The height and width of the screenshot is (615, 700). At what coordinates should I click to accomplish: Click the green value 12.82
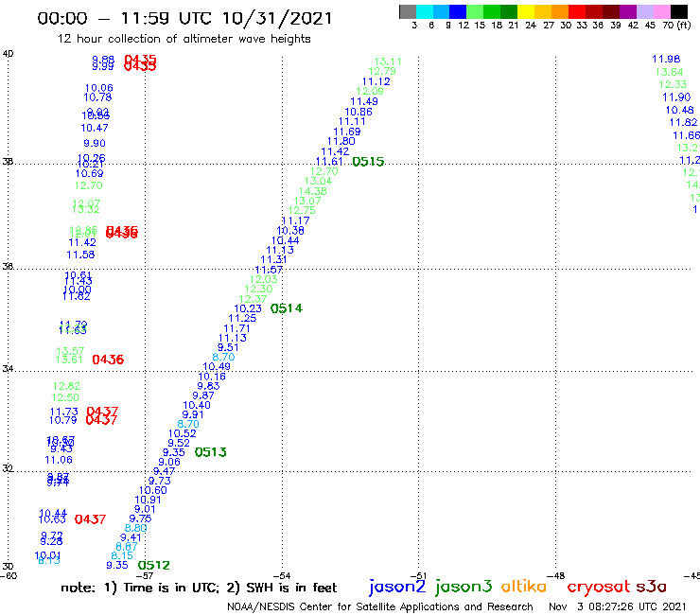(x=66, y=386)
